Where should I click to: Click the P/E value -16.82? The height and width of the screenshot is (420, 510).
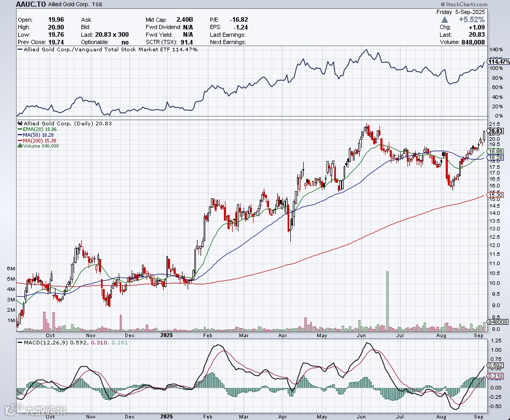[239, 20]
